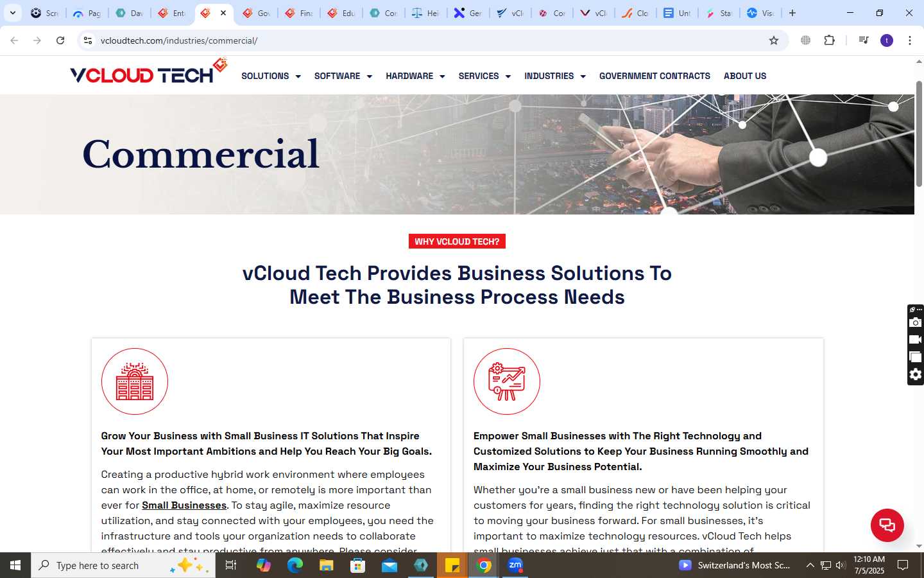This screenshot has height=578, width=924.
Task: Open the notification center icon
Action: (x=903, y=565)
